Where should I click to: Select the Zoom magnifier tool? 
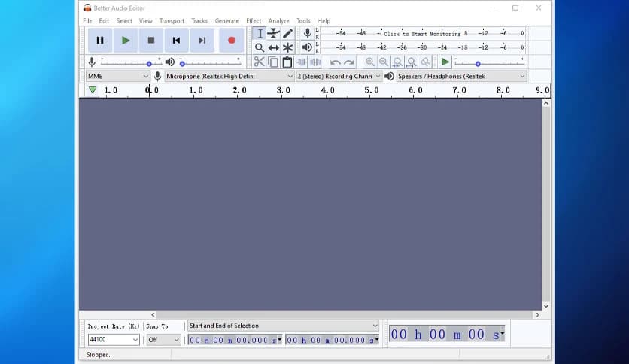coord(260,47)
